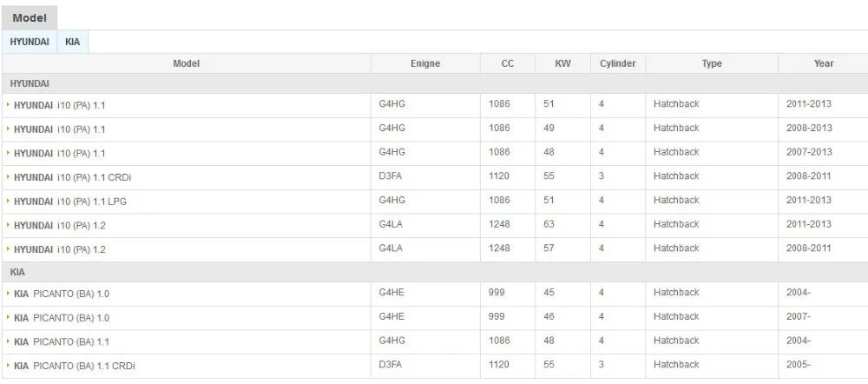This screenshot has width=868, height=384.
Task: Click the Enigne column header
Action: tap(424, 63)
